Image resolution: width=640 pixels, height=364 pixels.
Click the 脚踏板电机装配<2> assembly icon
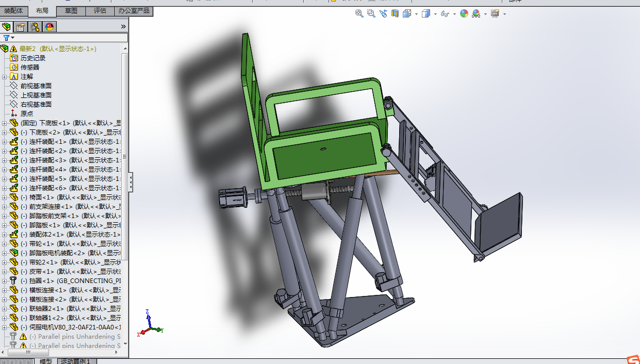click(x=14, y=253)
